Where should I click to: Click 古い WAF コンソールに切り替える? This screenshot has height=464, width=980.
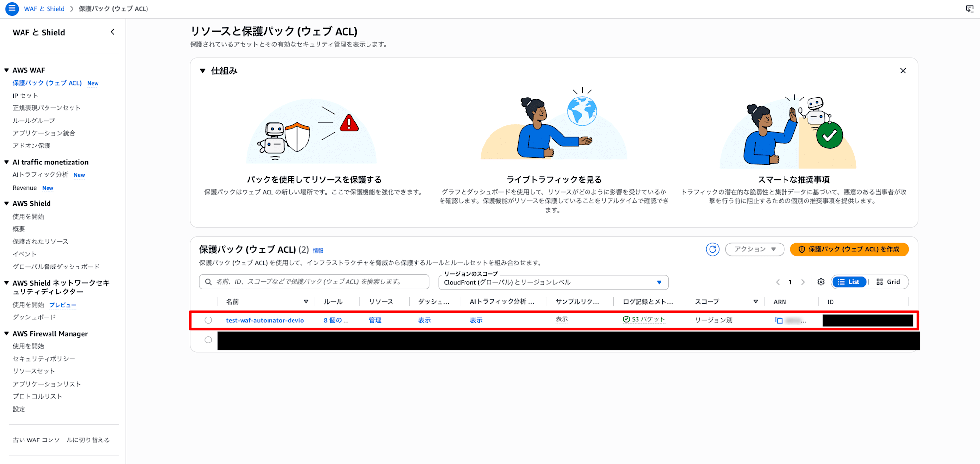61,440
